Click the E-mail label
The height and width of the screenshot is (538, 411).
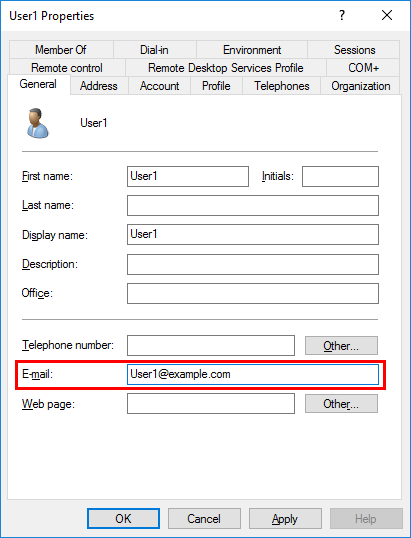pos(37,374)
